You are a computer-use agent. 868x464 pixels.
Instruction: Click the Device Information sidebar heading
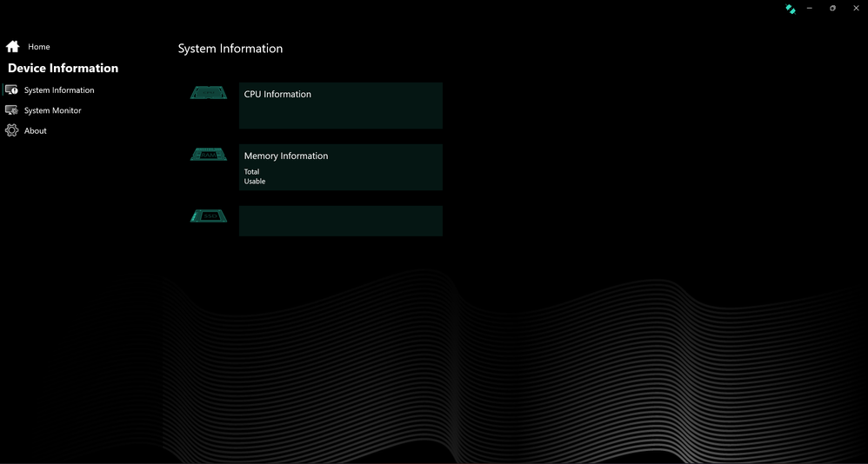pyautogui.click(x=63, y=68)
